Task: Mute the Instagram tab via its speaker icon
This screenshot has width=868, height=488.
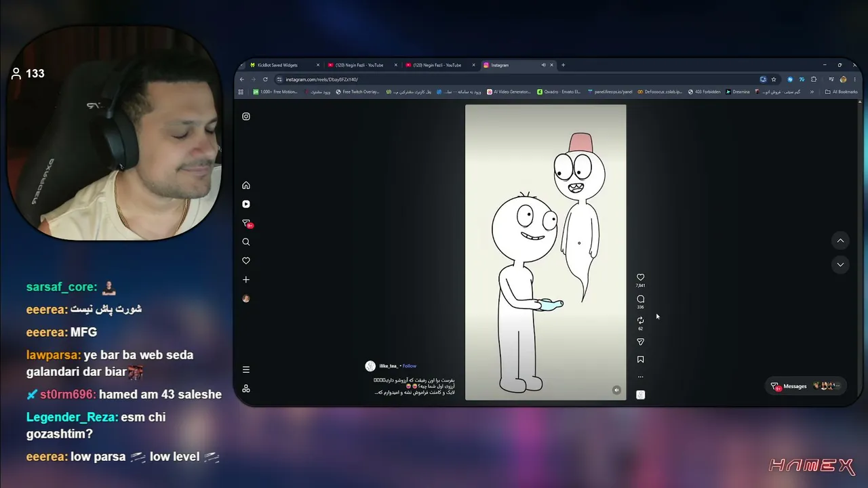Action: click(543, 65)
